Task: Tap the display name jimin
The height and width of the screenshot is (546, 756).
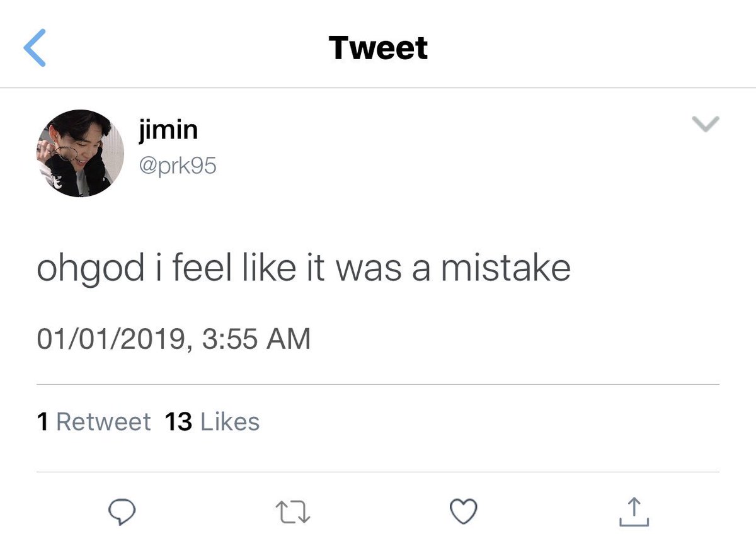Action: pos(168,130)
